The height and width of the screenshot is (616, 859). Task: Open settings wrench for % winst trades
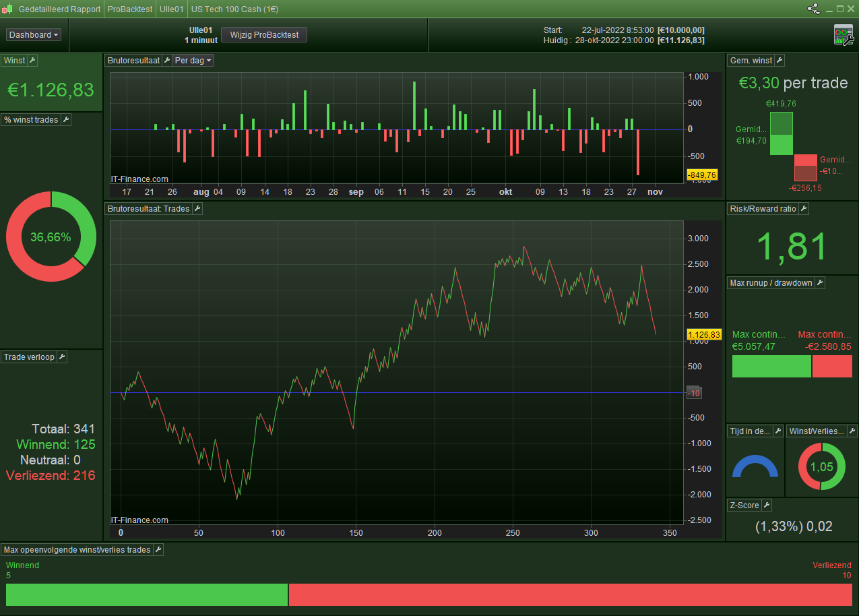[66, 120]
